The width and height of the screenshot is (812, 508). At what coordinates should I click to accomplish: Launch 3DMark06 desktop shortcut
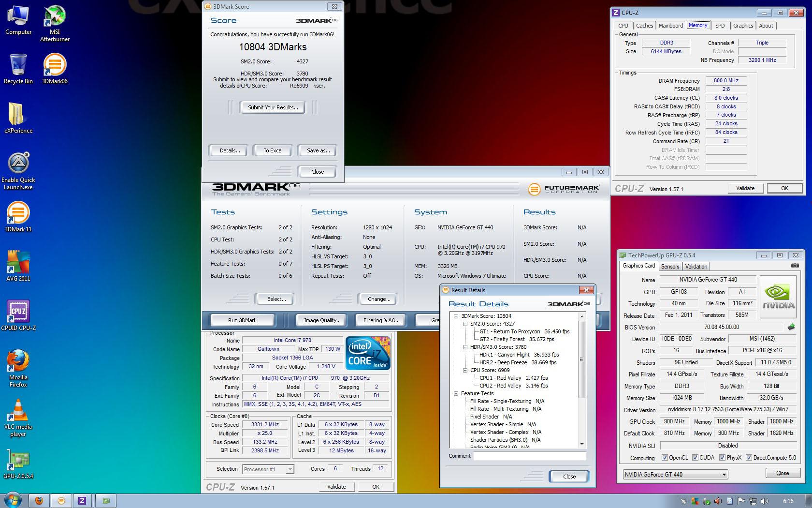click(55, 69)
